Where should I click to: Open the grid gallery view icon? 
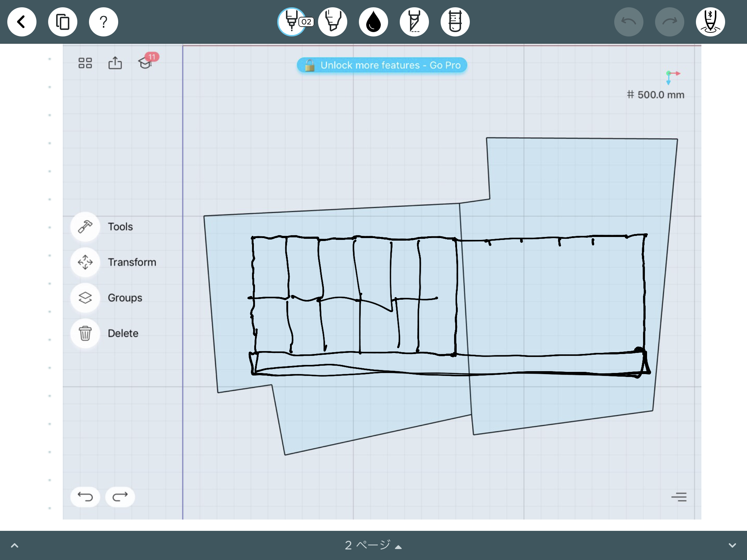85,63
